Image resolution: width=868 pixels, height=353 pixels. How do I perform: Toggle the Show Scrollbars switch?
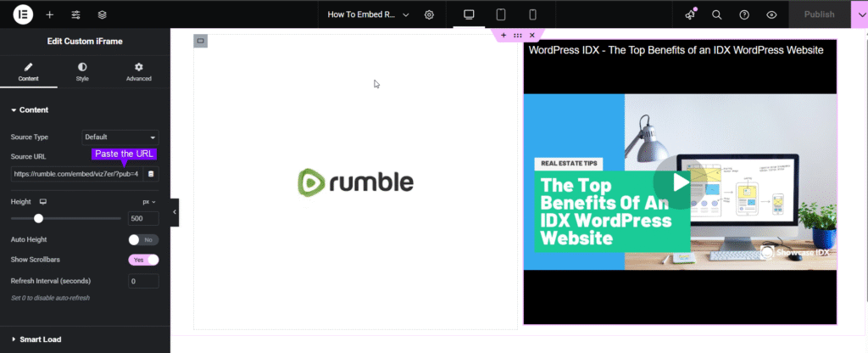tap(143, 260)
